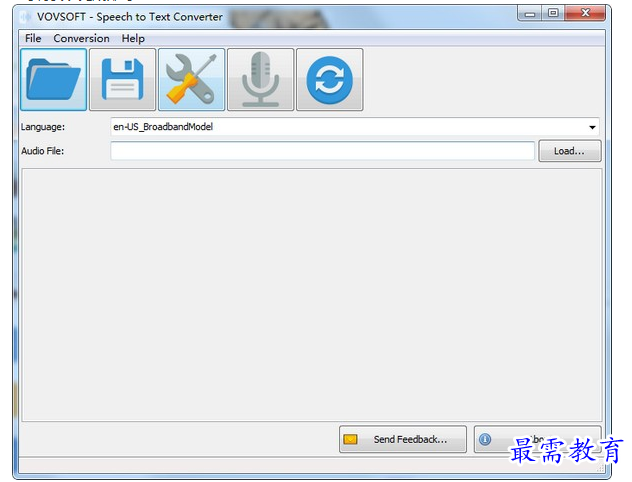632x482 pixels.
Task: Click inside the transcript text area
Action: pyautogui.click(x=312, y=295)
